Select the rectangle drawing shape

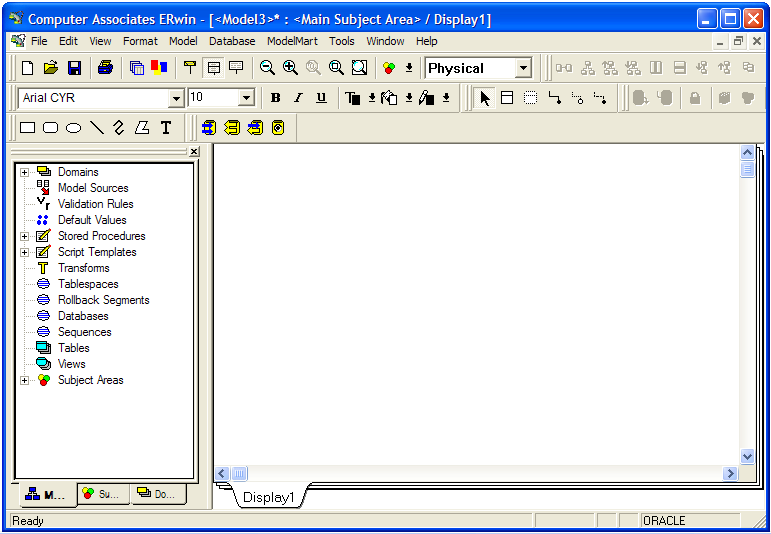(x=28, y=128)
